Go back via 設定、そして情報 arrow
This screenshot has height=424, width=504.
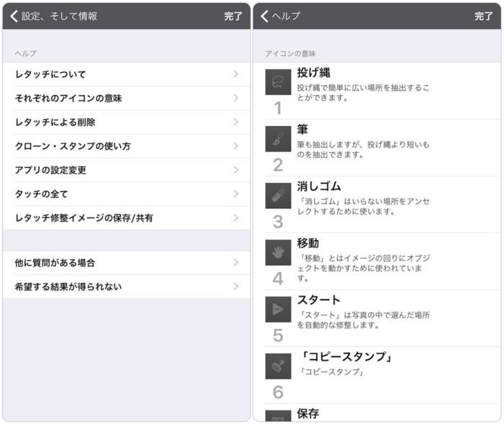coord(14,16)
